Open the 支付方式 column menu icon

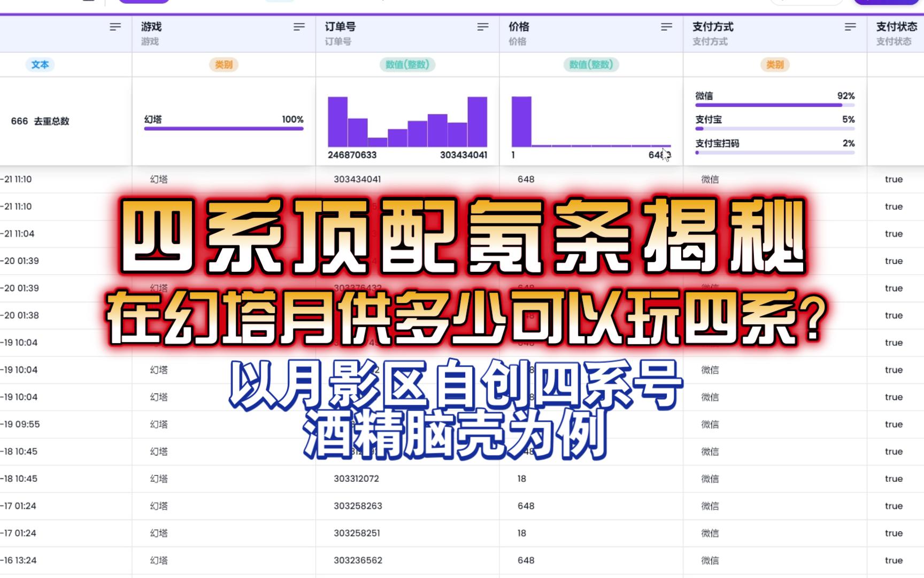click(850, 27)
